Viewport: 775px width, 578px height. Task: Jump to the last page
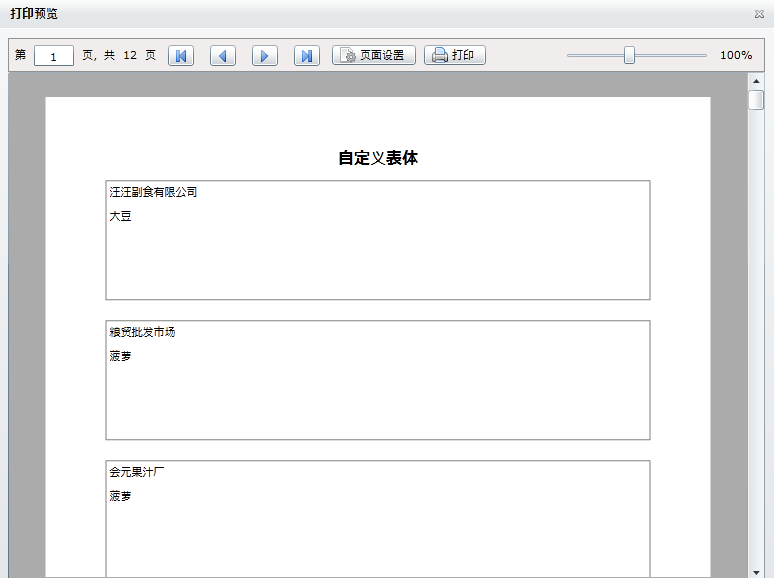[x=307, y=55]
